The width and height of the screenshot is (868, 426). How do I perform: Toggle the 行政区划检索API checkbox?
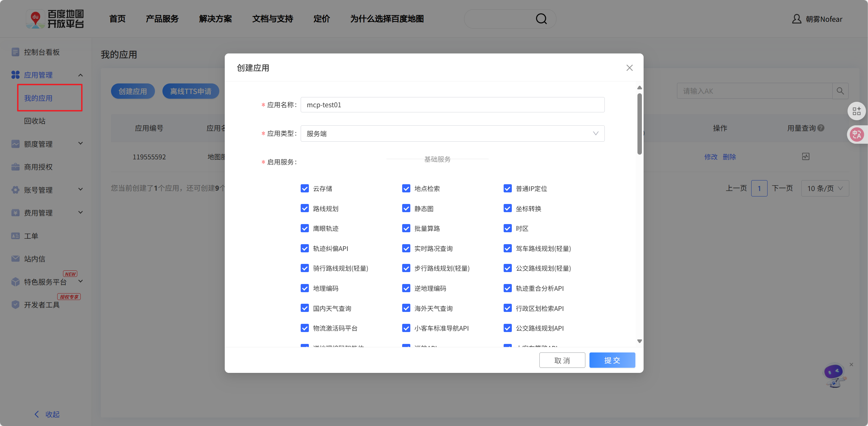coord(507,308)
